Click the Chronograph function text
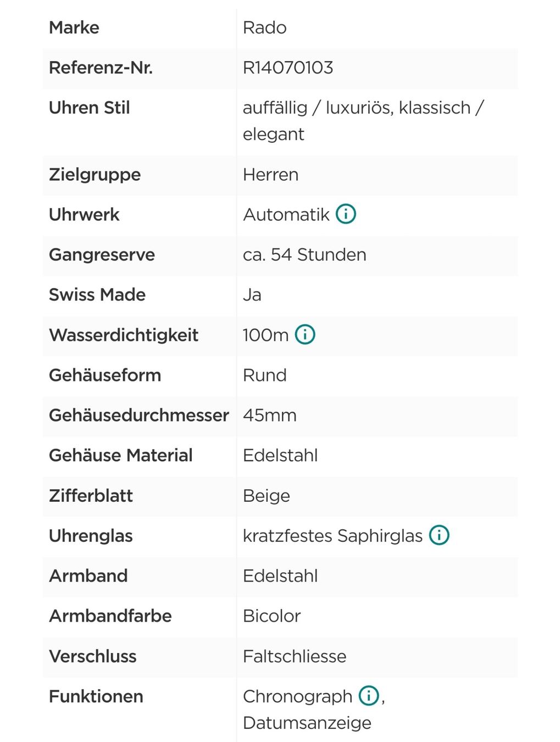 pyautogui.click(x=297, y=696)
